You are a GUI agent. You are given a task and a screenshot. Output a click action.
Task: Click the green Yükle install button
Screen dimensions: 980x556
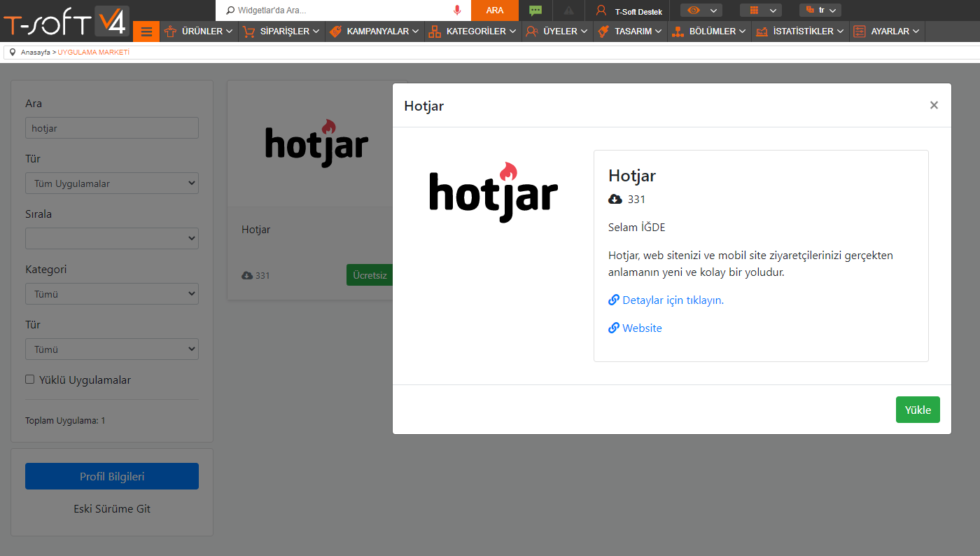918,410
